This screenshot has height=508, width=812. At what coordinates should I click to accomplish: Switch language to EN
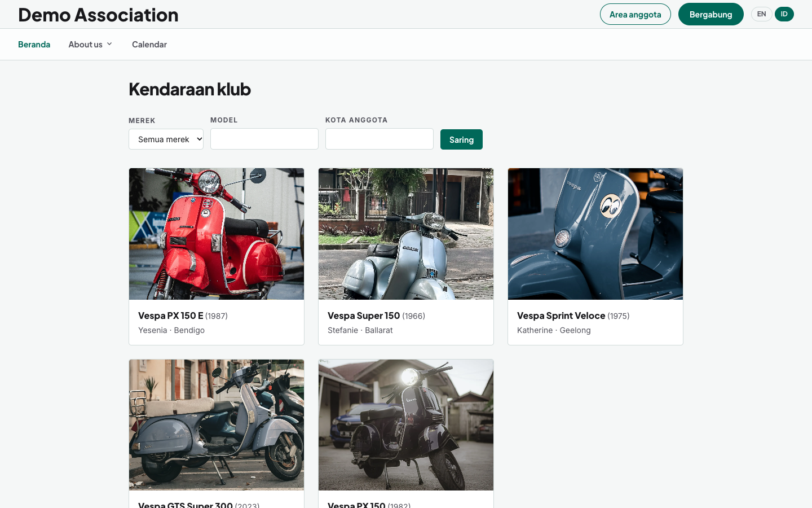761,14
